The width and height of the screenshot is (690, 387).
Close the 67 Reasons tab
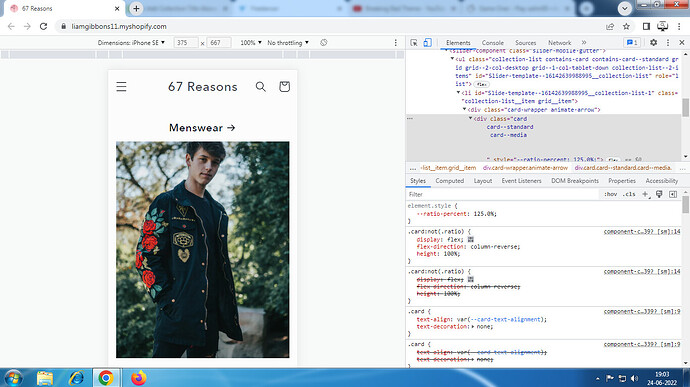point(117,8)
